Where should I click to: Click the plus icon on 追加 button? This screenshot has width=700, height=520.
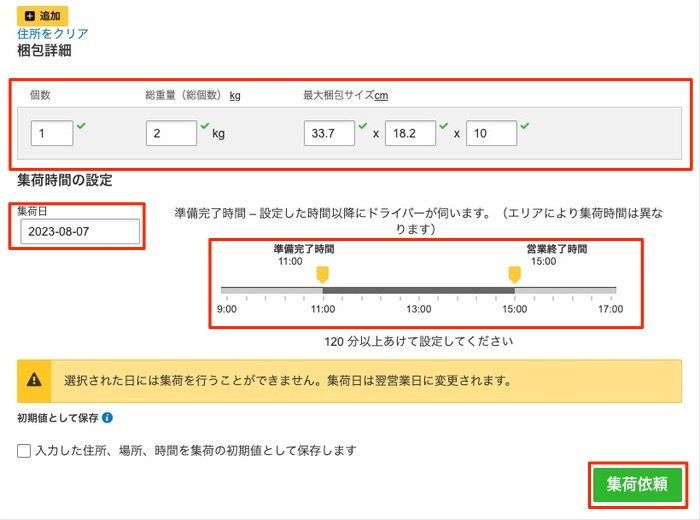pos(30,16)
